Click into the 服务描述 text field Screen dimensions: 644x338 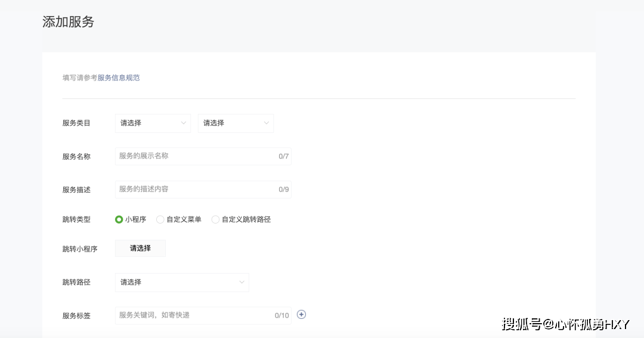pyautogui.click(x=194, y=190)
